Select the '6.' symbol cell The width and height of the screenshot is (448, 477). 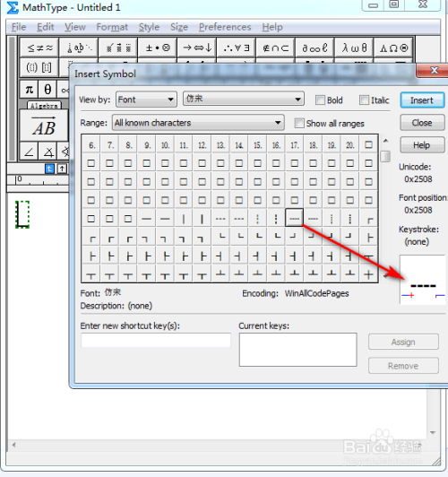pyautogui.click(x=91, y=145)
